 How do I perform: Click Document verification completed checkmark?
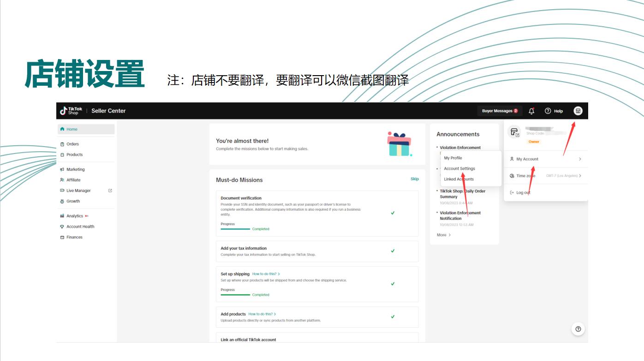393,213
